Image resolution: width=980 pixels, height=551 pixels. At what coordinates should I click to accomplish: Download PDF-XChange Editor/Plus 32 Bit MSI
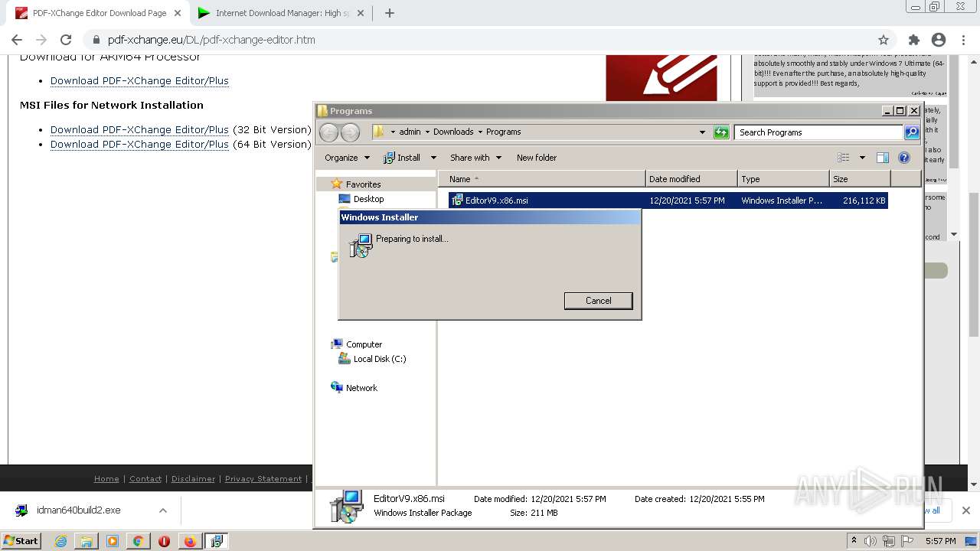139,129
